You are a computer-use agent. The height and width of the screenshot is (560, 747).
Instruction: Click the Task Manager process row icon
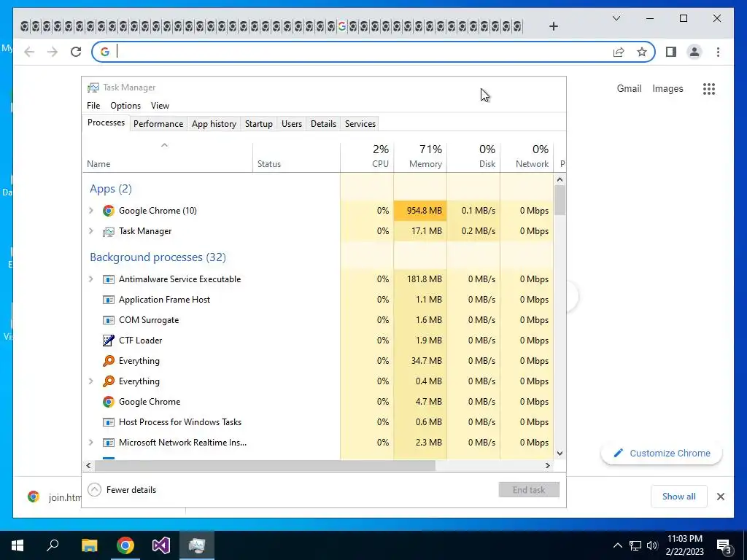point(109,231)
